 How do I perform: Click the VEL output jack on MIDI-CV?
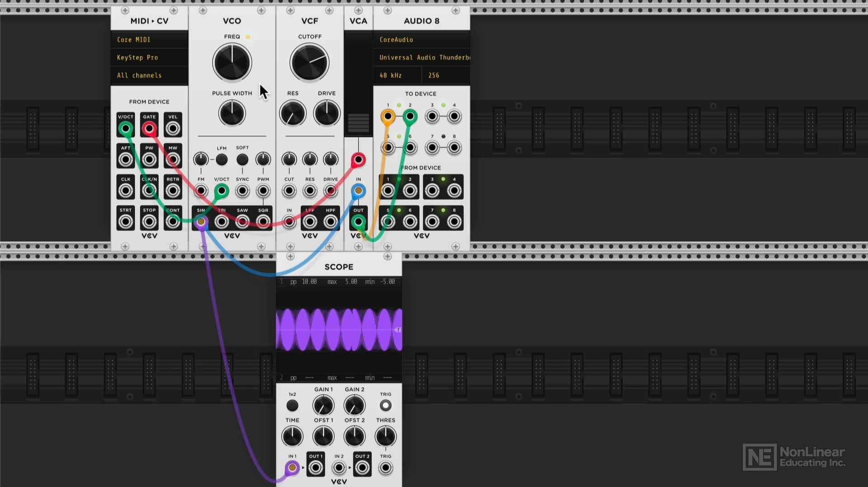173,129
